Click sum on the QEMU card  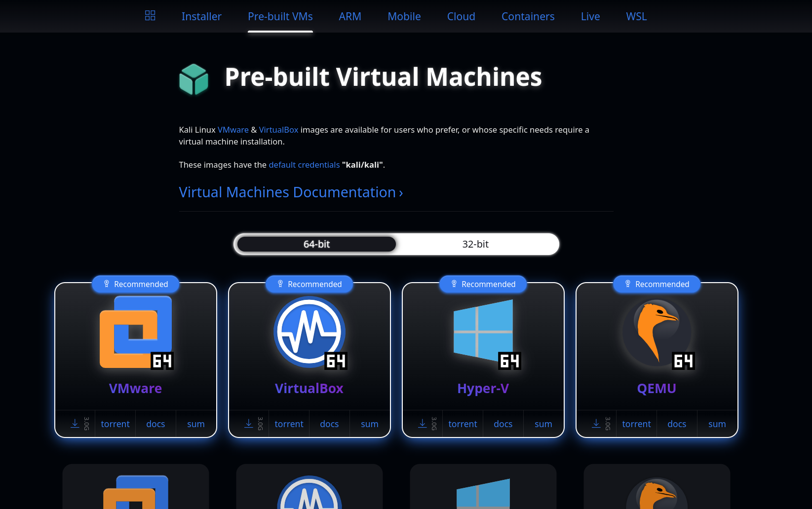717,424
